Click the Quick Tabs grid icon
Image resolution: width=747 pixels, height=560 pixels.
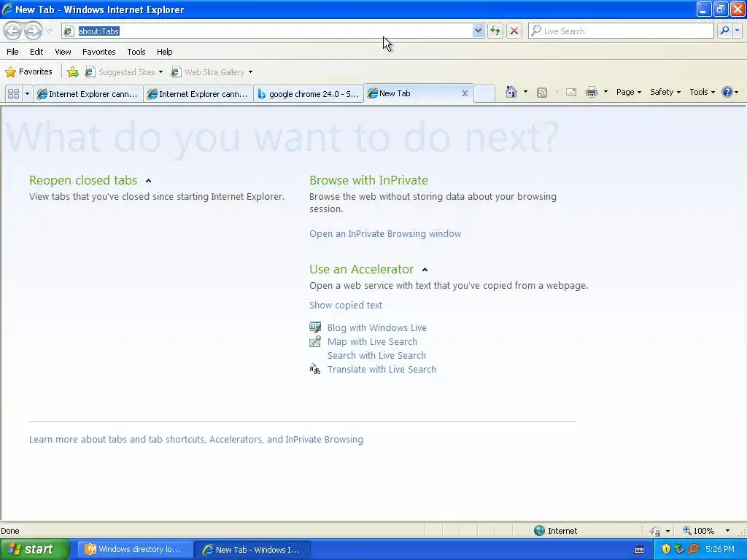pyautogui.click(x=13, y=93)
